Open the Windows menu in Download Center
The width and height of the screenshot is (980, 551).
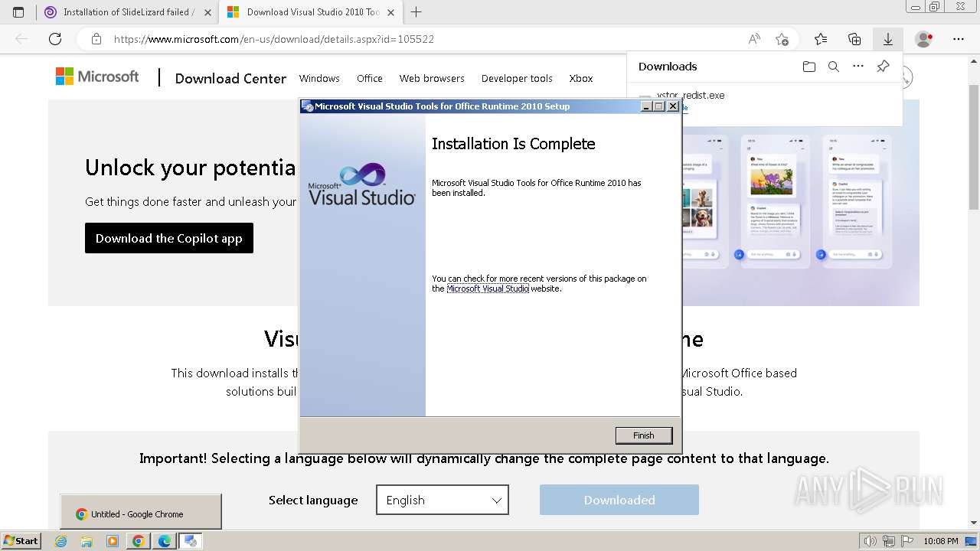(319, 78)
